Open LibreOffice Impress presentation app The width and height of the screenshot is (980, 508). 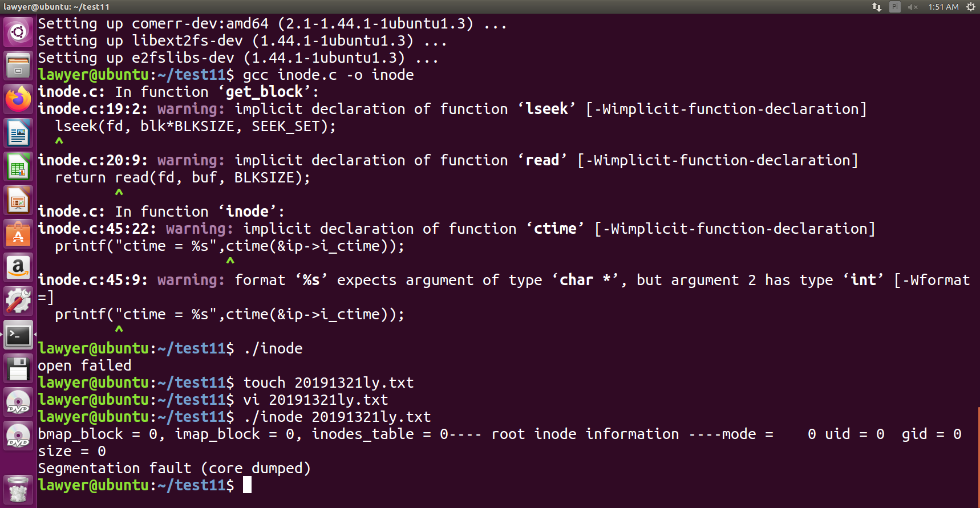18,200
